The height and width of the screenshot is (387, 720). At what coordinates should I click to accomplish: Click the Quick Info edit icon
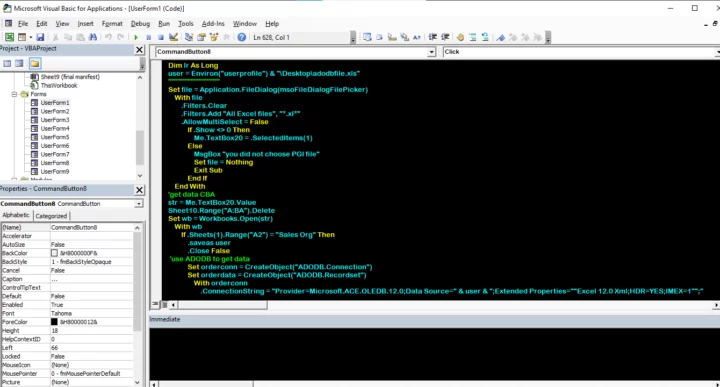[x=392, y=37]
